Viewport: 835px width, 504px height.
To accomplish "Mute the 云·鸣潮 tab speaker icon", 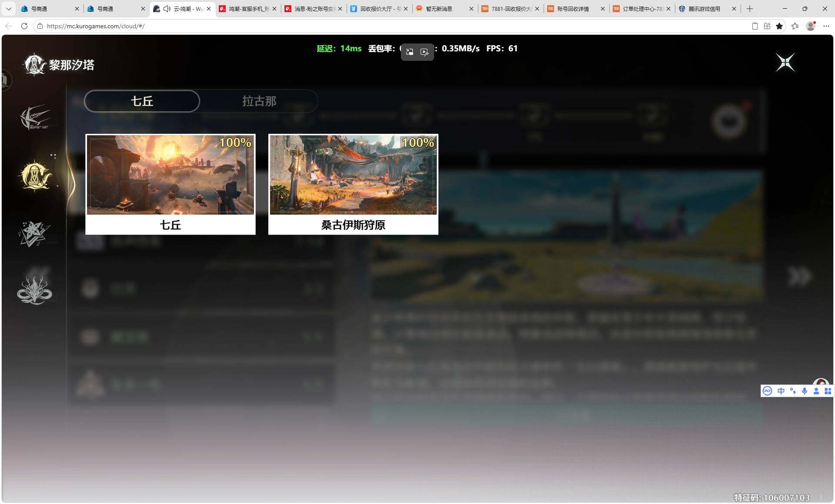I will coord(167,9).
